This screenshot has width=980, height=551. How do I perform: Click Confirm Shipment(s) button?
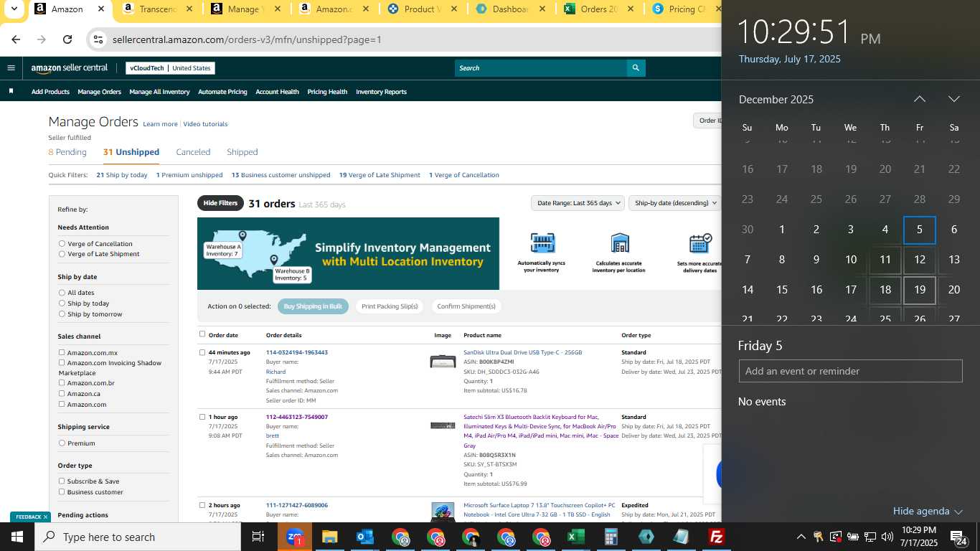466,306
